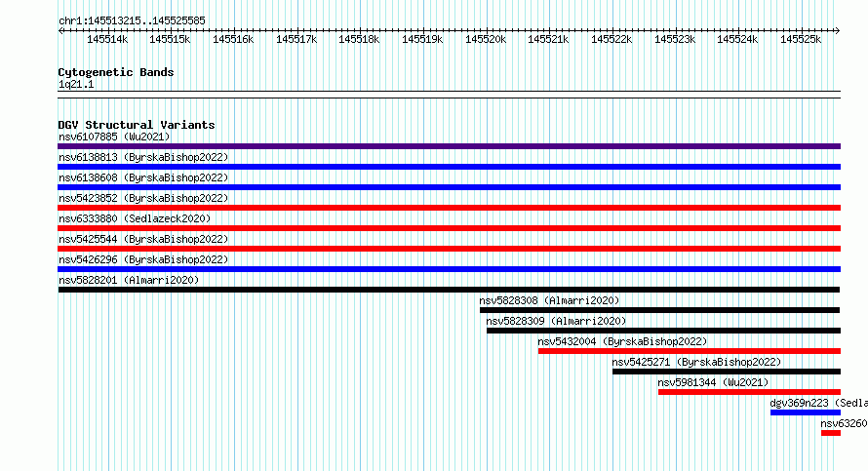Click the 145521k ruler label
Screen dimensions: 868x471
coord(548,40)
